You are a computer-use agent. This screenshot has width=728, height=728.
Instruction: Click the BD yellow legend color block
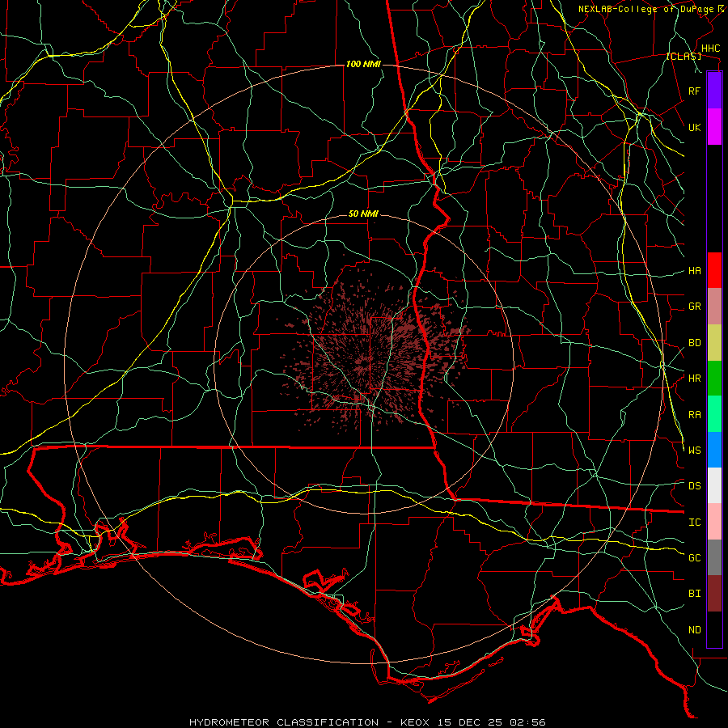coord(714,343)
